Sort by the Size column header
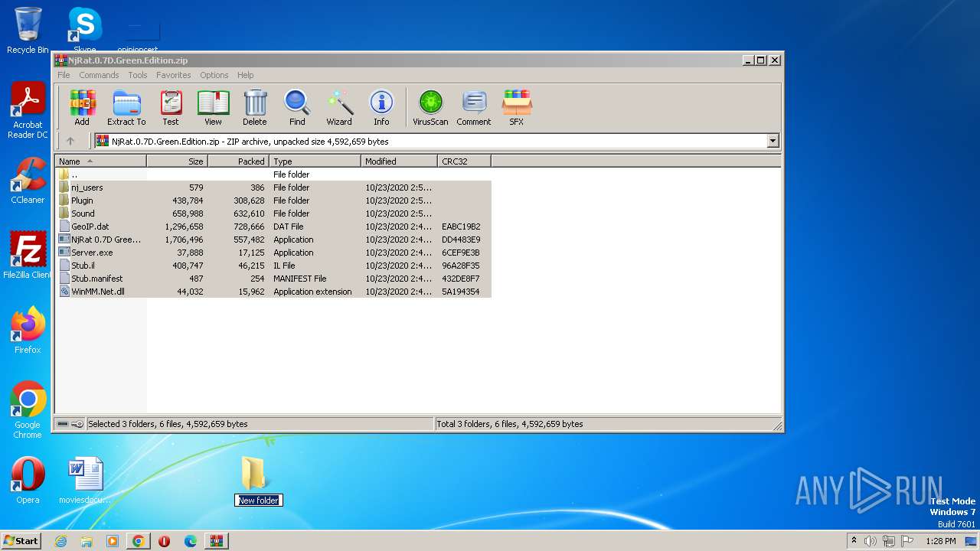Screen dimensions: 980x551 pos(177,161)
